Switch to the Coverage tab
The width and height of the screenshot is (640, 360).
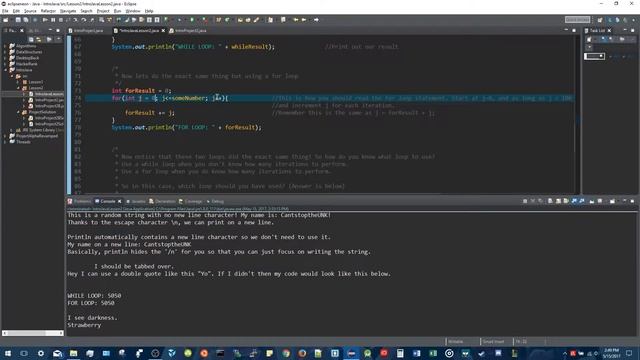pos(191,201)
